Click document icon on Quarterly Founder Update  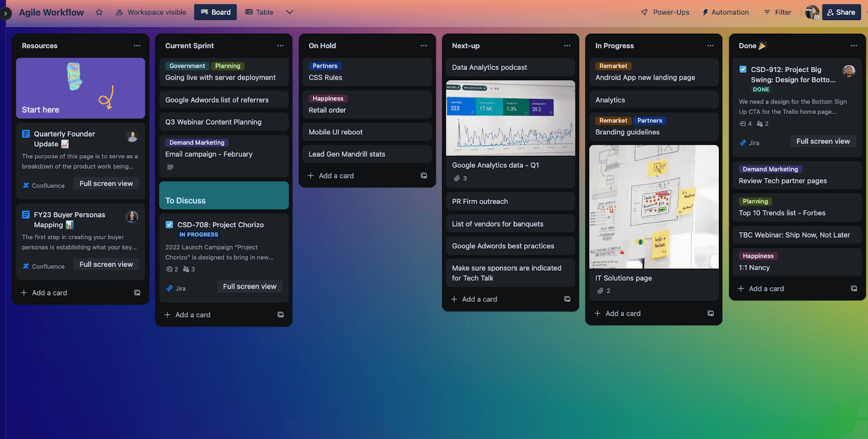[x=26, y=133]
